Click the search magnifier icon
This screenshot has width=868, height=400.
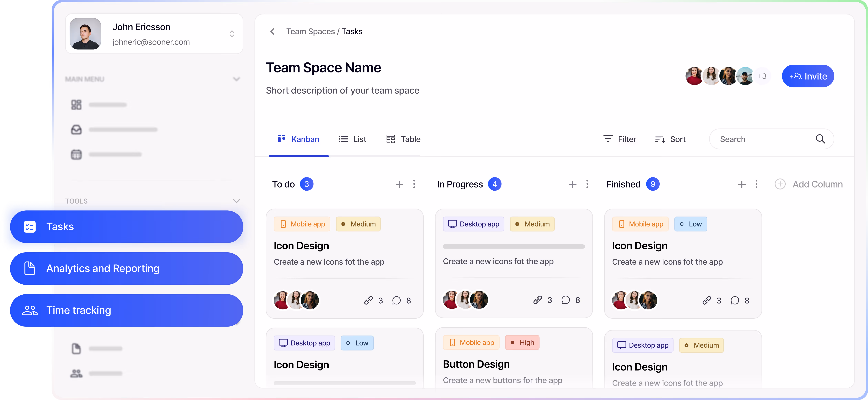820,139
